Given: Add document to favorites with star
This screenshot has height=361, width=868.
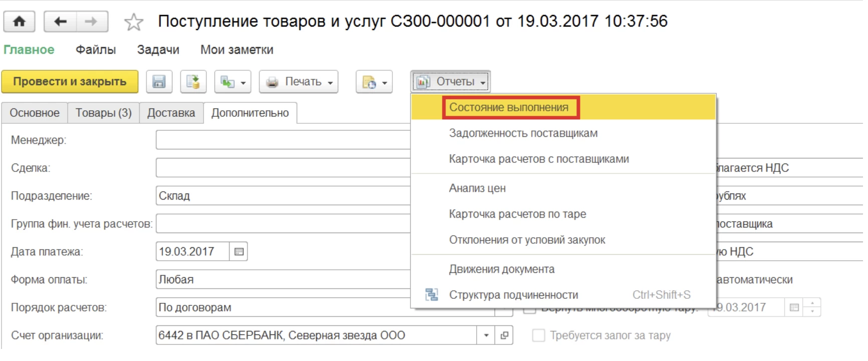Looking at the screenshot, I should pyautogui.click(x=133, y=22).
